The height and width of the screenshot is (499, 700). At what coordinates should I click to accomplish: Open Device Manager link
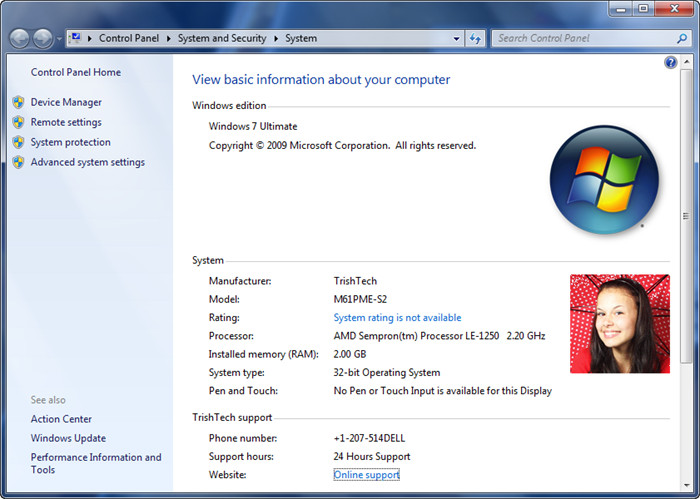(66, 102)
